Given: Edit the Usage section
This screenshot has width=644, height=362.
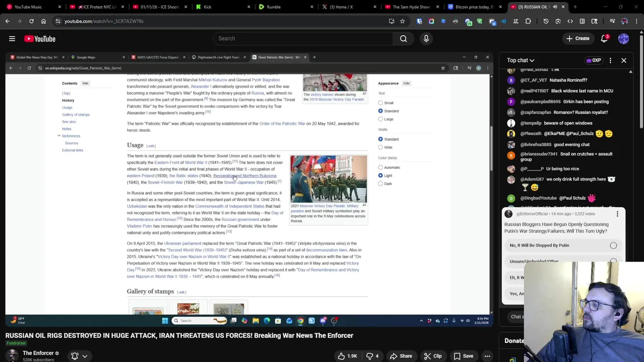Looking at the screenshot, I should [151, 146].
